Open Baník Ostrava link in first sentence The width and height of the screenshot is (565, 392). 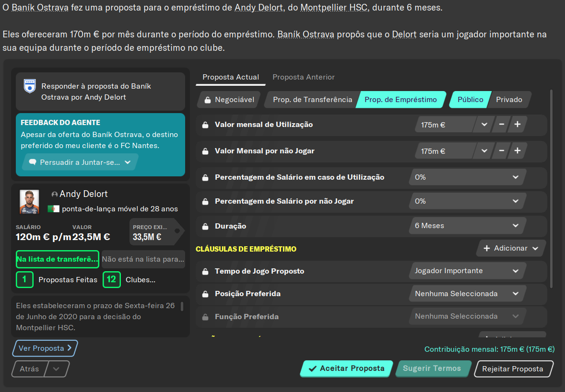pos(40,8)
